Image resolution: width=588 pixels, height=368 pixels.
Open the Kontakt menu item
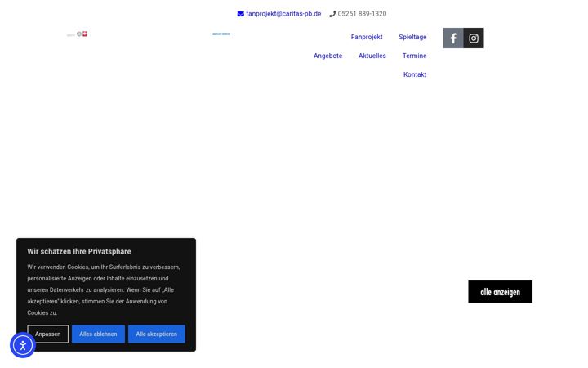[x=415, y=74]
